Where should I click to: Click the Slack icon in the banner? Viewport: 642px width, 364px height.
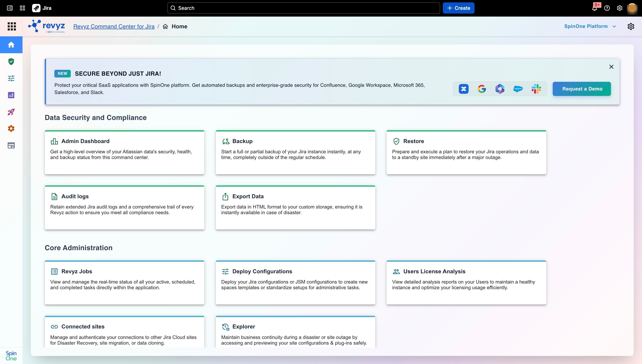(x=536, y=89)
